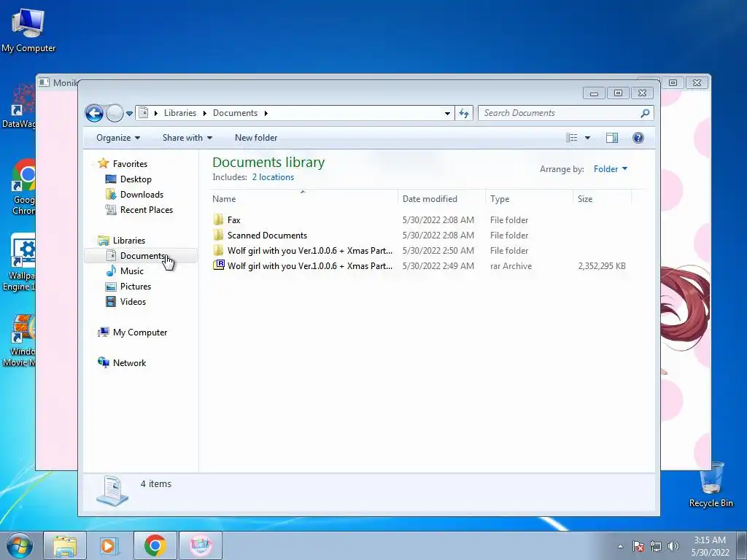Open the address bar previous locations dropdown

(447, 113)
